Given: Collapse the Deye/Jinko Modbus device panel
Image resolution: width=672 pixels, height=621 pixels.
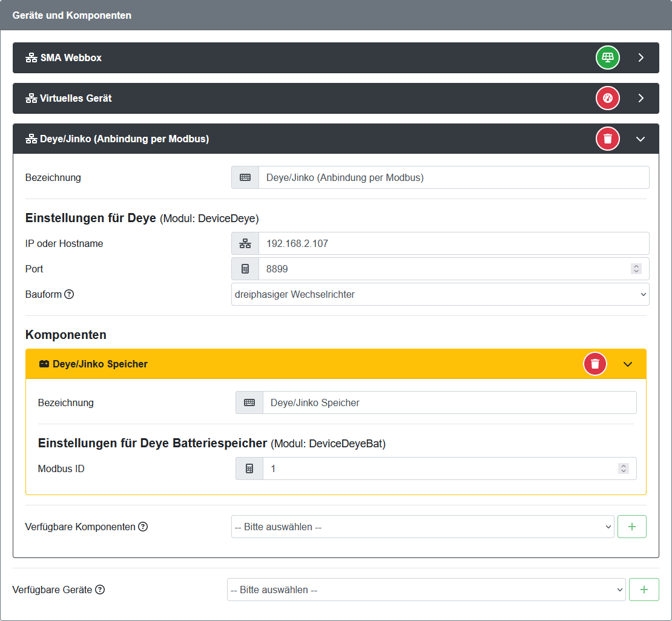Looking at the screenshot, I should [641, 139].
